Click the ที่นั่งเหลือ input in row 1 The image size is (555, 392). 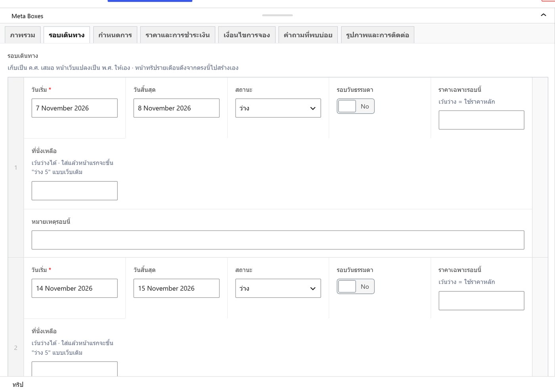point(75,191)
